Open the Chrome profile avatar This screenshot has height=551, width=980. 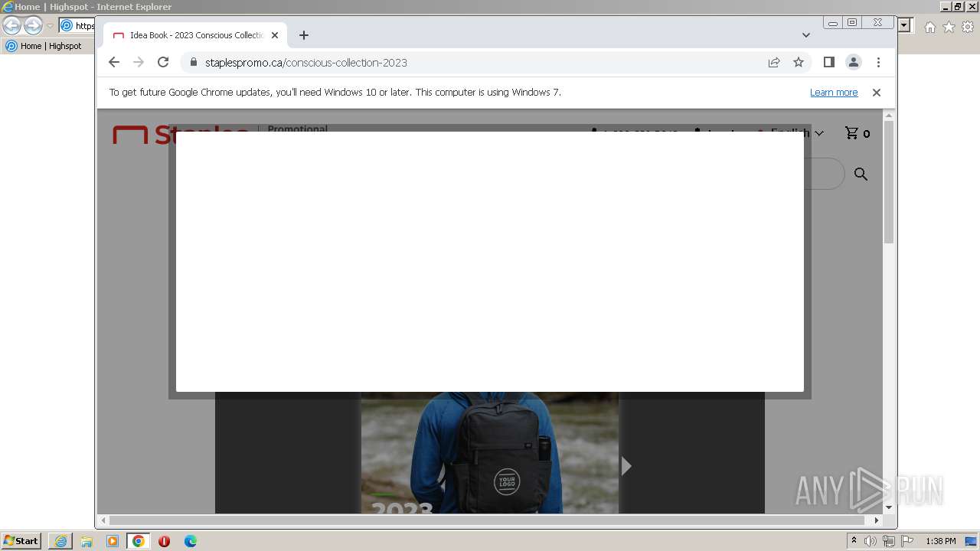(854, 62)
